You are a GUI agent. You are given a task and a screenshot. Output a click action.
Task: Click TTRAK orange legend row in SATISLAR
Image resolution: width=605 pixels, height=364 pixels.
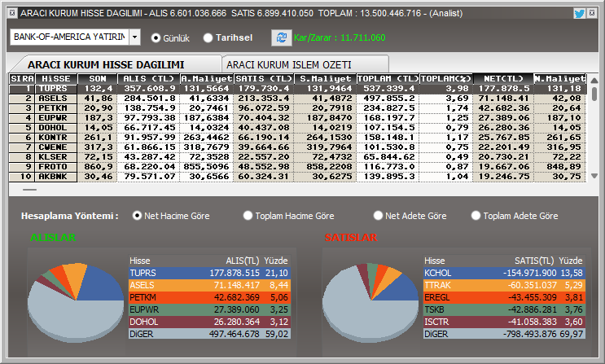(x=504, y=285)
